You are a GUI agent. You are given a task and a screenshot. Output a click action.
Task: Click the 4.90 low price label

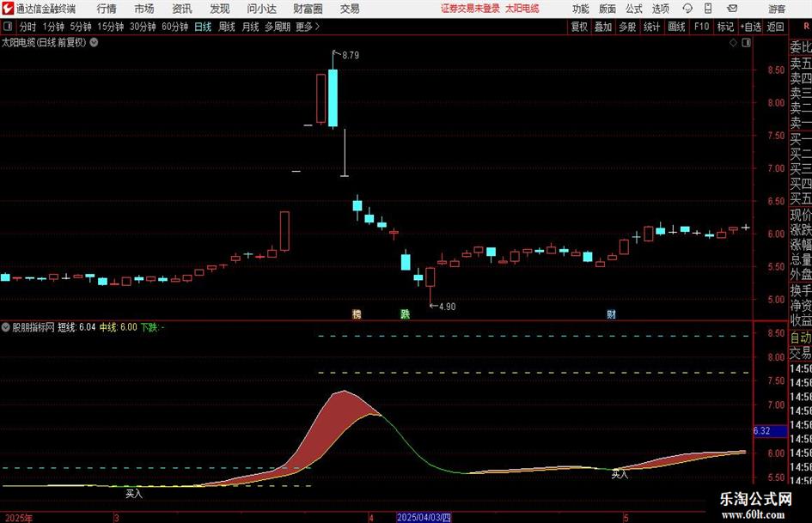tap(448, 307)
